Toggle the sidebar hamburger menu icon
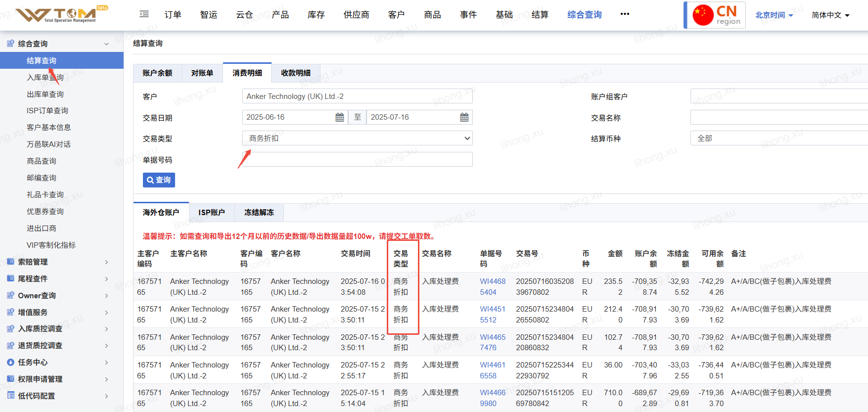The height and width of the screenshot is (412, 868). point(144,14)
